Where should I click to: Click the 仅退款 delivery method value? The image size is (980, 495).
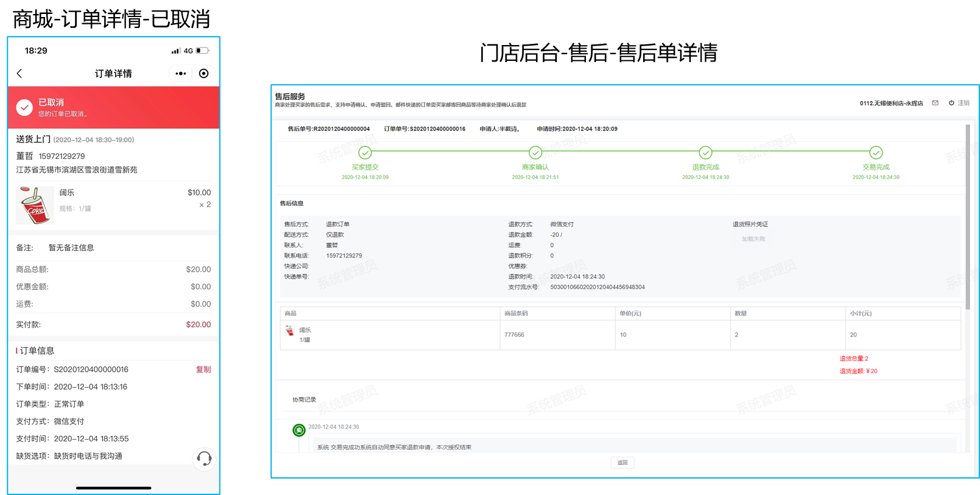click(x=335, y=235)
